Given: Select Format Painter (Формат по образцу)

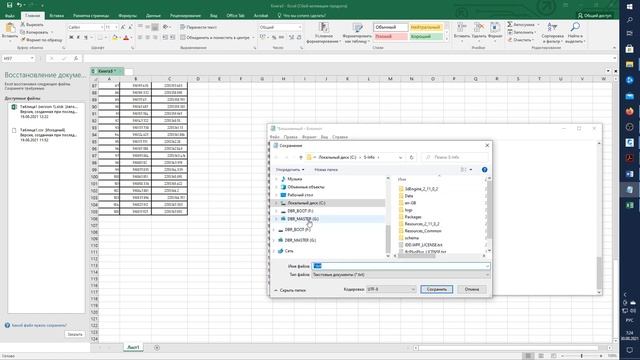Looking at the screenshot, I should (x=41, y=40).
